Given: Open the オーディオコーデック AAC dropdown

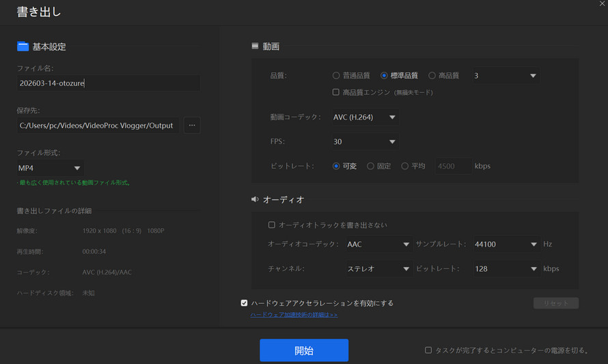Looking at the screenshot, I should coord(378,244).
